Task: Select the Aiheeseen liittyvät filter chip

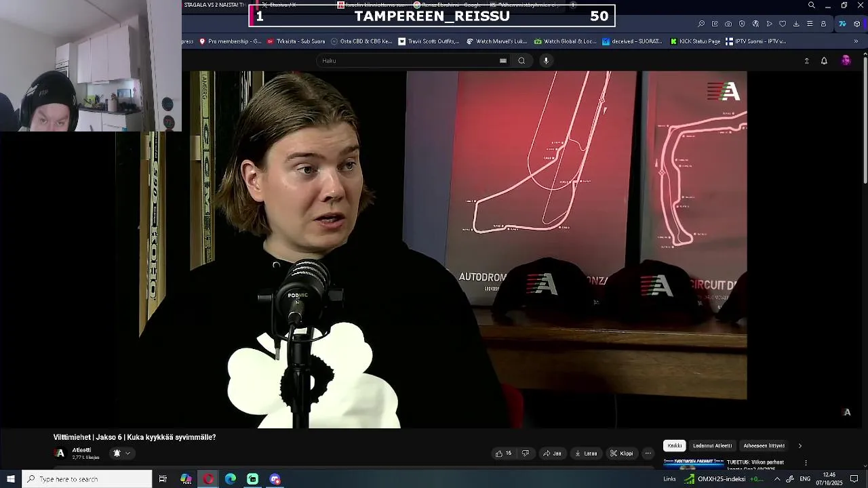Action: click(x=764, y=446)
